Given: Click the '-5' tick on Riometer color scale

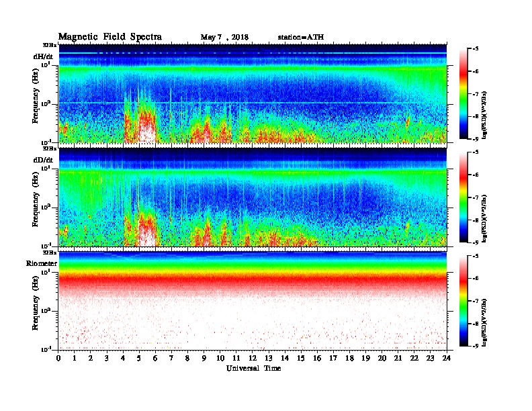Looking at the screenshot, I should point(476,256).
